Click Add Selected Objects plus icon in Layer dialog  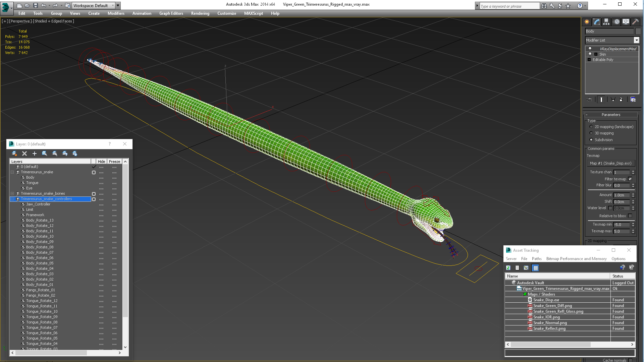tap(35, 154)
